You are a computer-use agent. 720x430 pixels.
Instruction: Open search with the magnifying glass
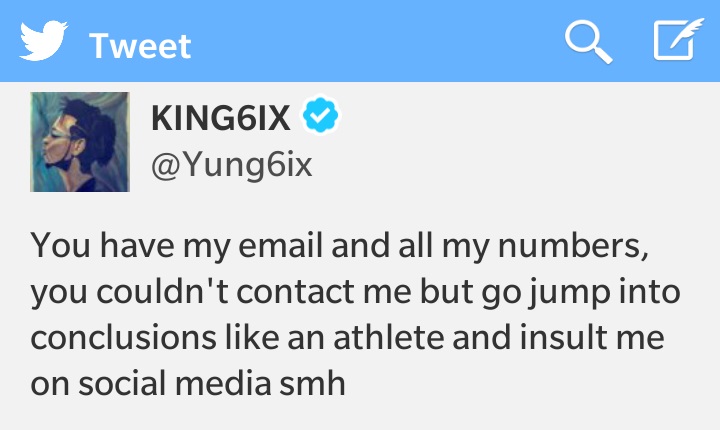(588, 41)
